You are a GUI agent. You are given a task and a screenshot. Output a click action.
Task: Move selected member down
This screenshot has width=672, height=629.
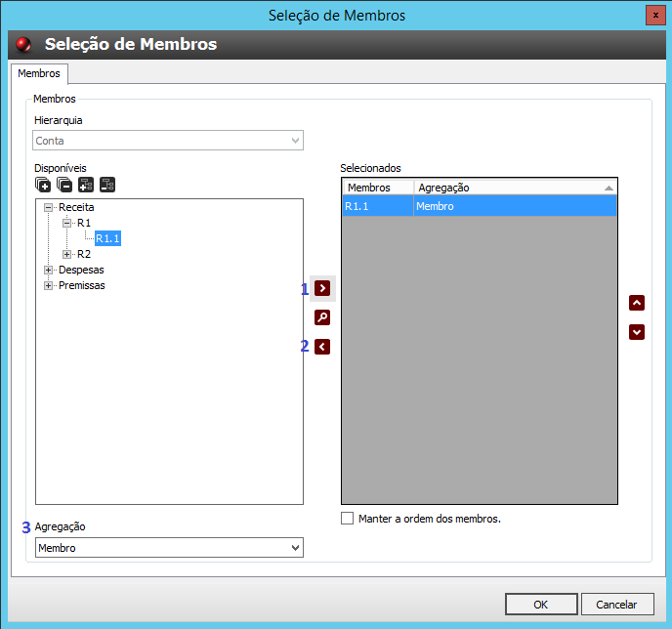click(x=637, y=332)
